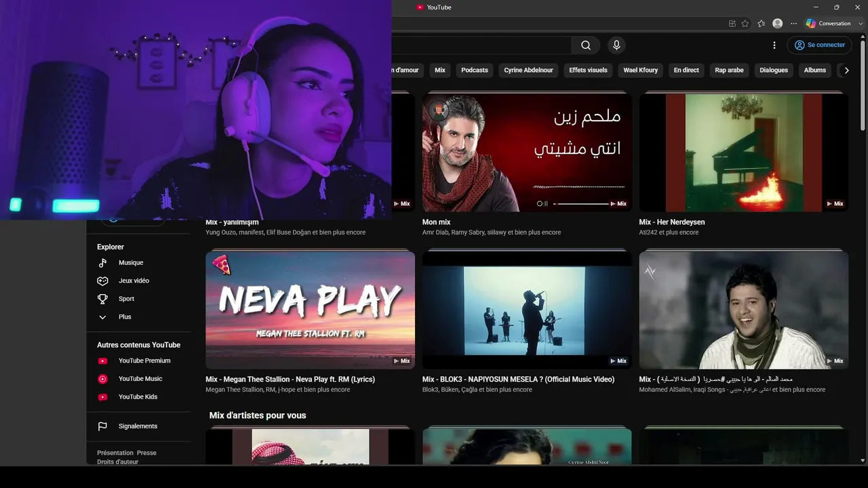
Task: Open the Jeux vidéo gaming icon
Action: coord(102,281)
